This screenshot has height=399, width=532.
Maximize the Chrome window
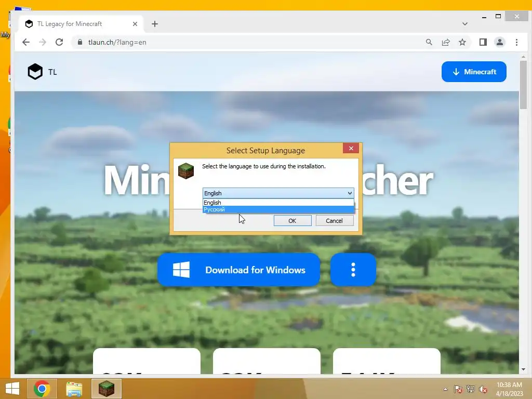[498, 16]
